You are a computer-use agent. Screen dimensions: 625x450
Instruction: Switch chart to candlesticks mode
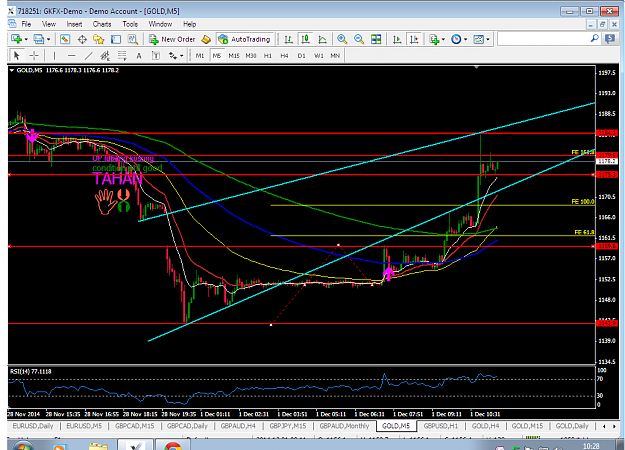click(x=305, y=39)
